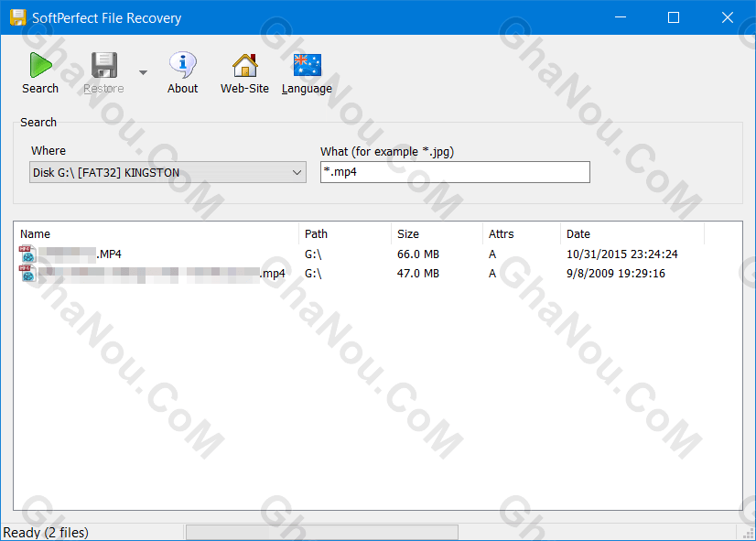Click the Restore floppy disk icon

click(104, 65)
